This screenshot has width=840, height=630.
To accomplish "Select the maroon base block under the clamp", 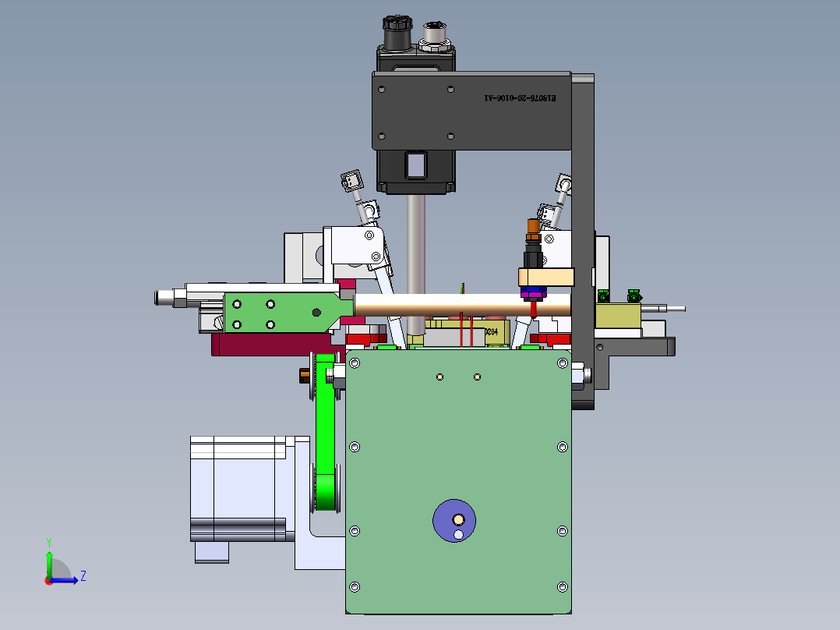I will tap(272, 344).
